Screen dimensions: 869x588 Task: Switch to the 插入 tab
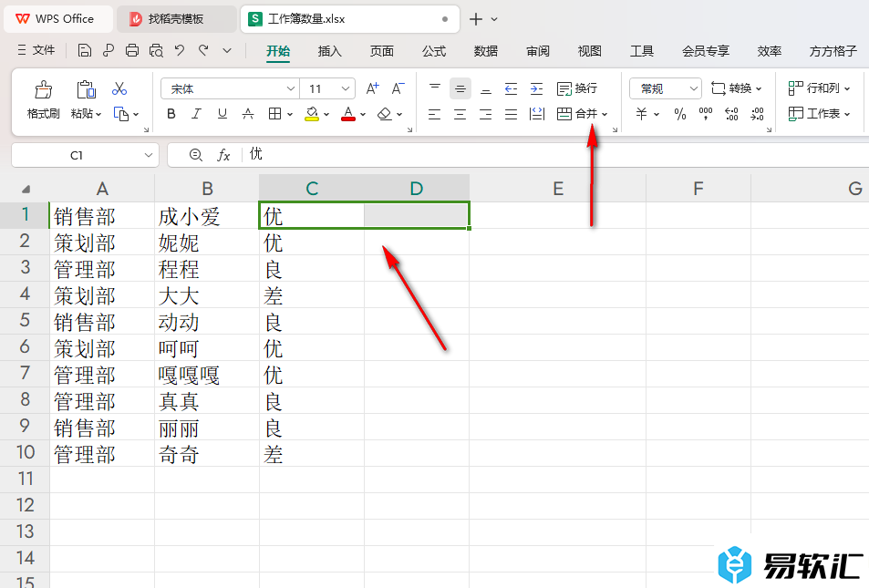coord(330,51)
